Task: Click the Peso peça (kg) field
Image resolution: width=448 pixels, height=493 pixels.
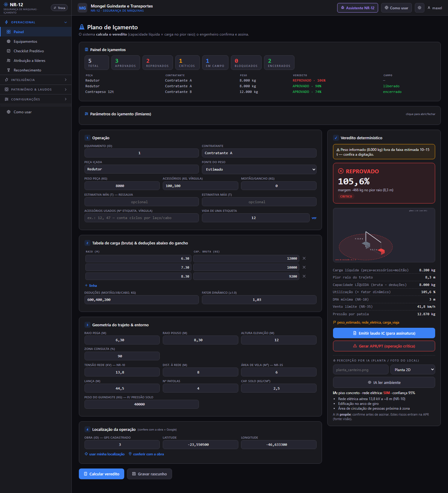Action: point(122,186)
